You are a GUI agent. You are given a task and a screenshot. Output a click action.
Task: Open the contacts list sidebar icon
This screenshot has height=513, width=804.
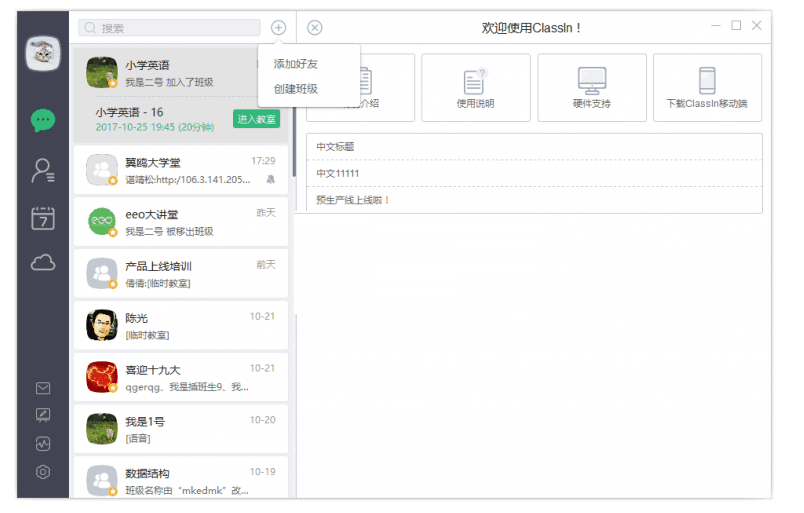(x=43, y=170)
